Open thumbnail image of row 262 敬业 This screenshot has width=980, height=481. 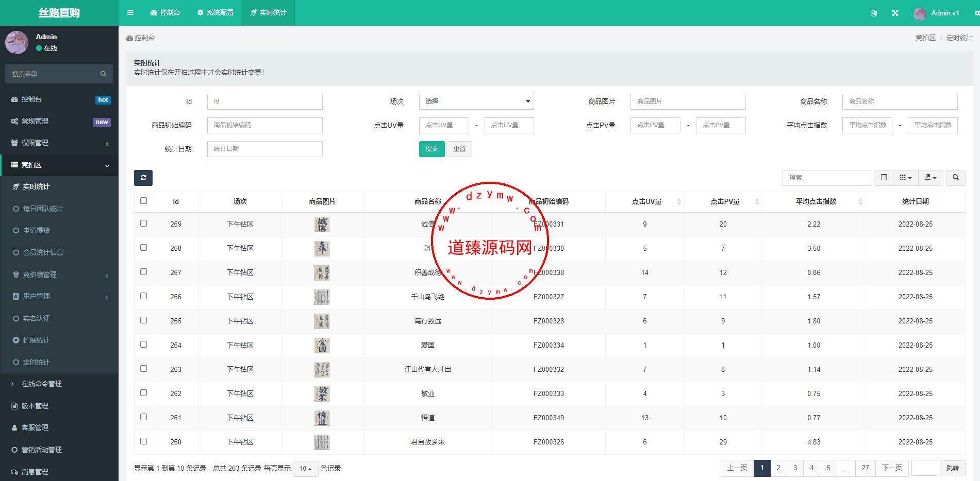tap(322, 393)
